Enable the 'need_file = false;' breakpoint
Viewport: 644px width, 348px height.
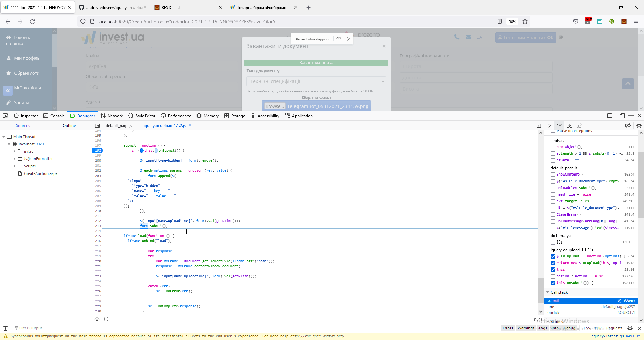553,195
